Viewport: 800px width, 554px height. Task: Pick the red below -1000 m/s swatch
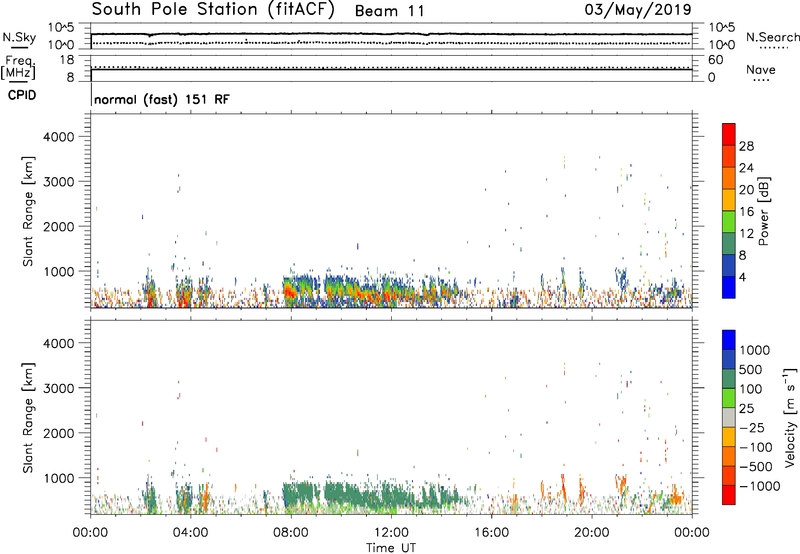[729, 495]
